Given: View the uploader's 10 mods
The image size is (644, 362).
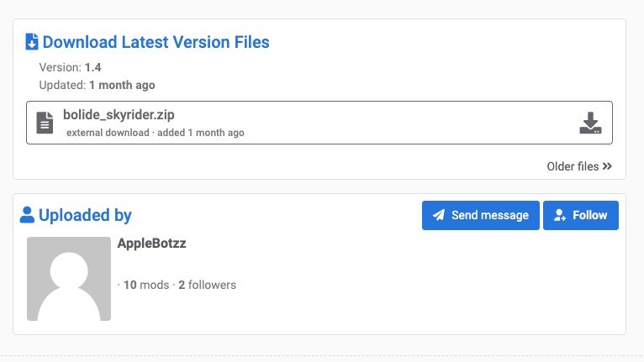Looking at the screenshot, I should click(145, 285).
